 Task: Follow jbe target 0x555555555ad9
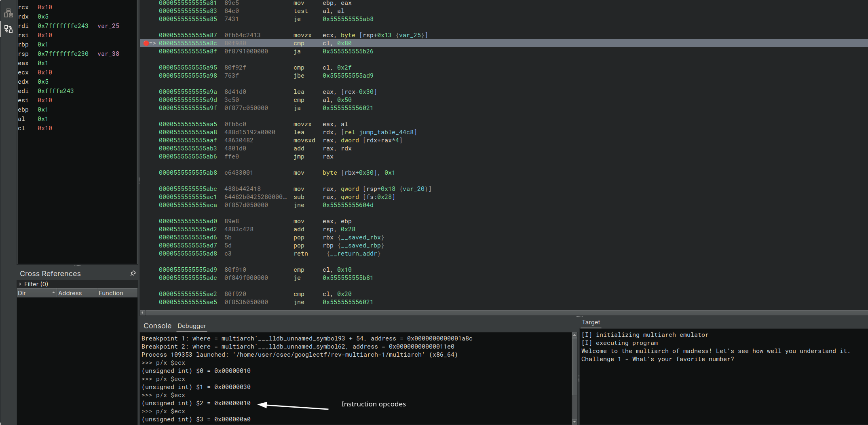point(348,76)
